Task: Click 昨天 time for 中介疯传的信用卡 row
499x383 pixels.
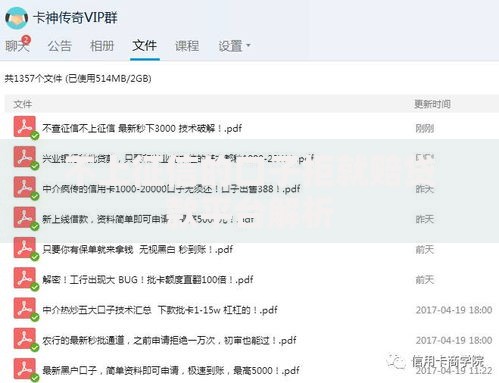Action: (x=424, y=189)
